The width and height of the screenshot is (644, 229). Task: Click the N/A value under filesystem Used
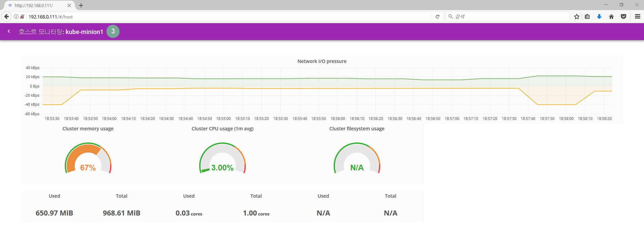[x=323, y=213]
